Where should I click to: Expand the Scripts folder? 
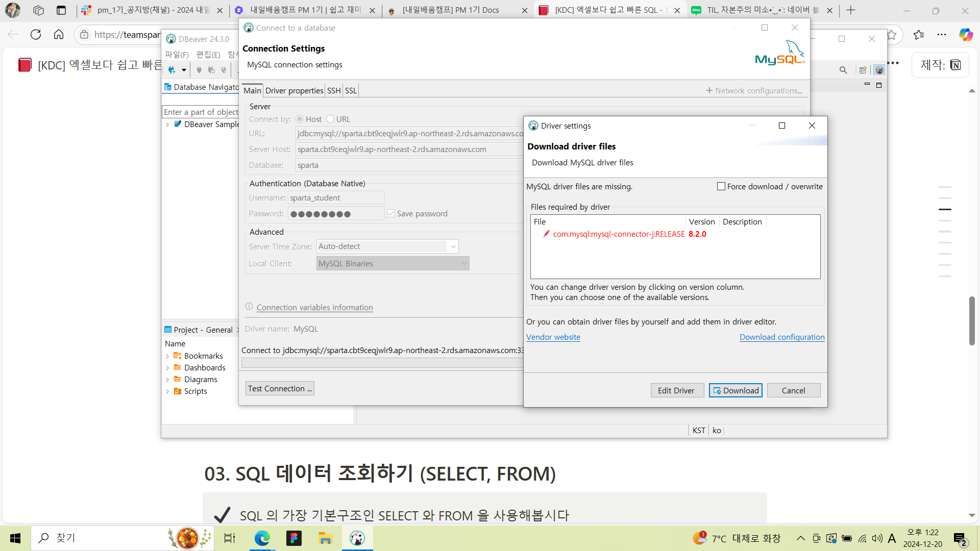(x=167, y=391)
